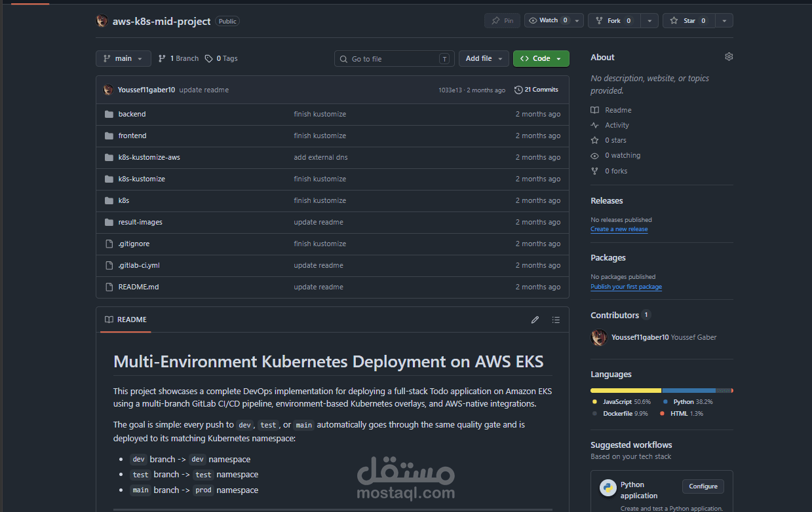The image size is (812, 512).
Task: Open README outline list icon
Action: tap(556, 320)
